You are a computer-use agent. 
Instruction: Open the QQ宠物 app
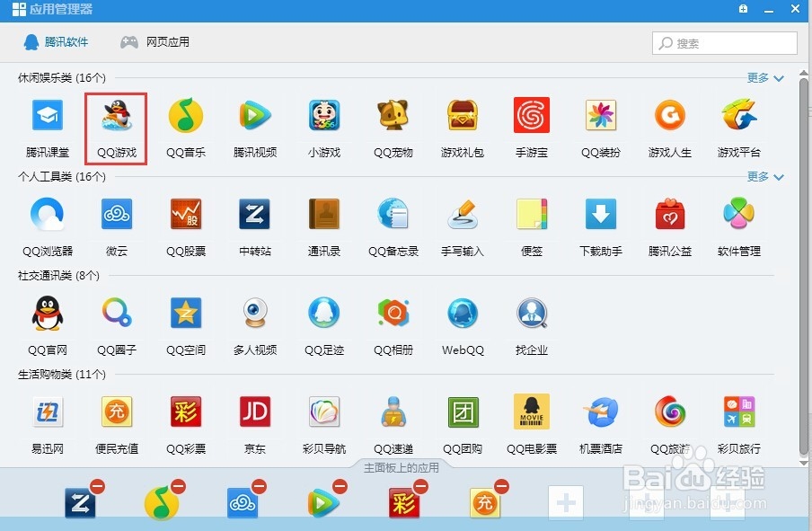pos(393,116)
